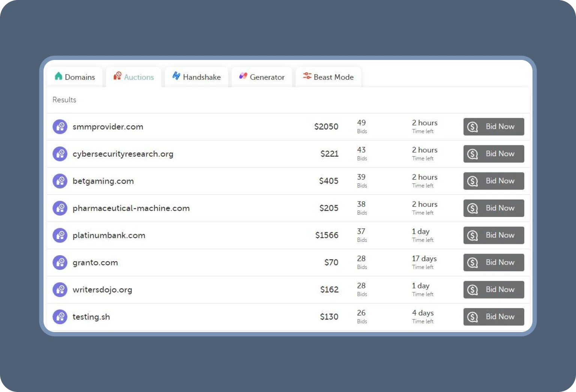Click the $2050 price

click(326, 127)
